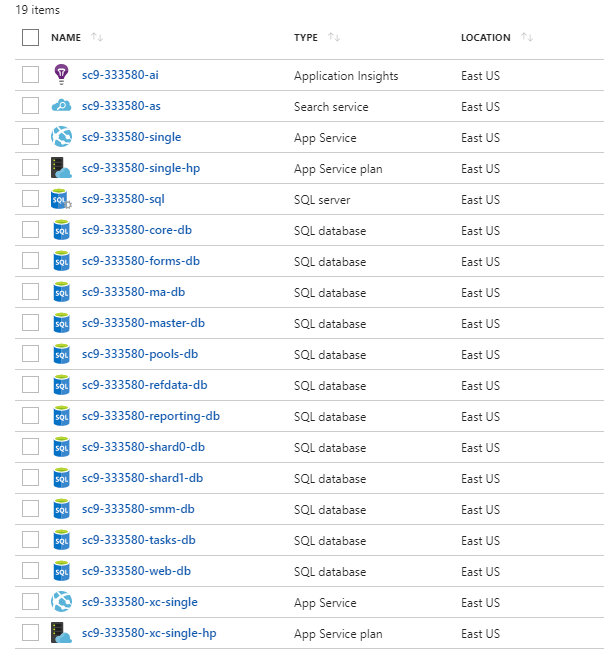Click the SQL database icon for core-db
604x656 pixels.
coord(61,230)
